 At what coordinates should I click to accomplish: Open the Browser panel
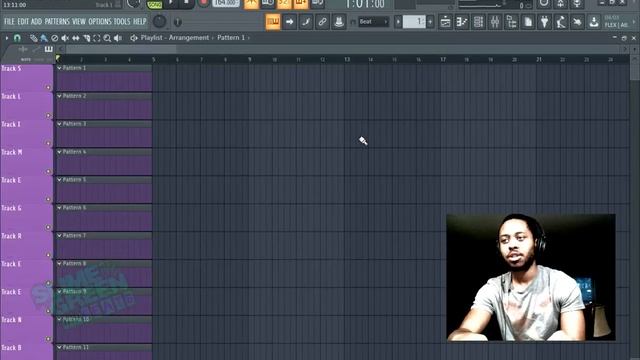511,22
